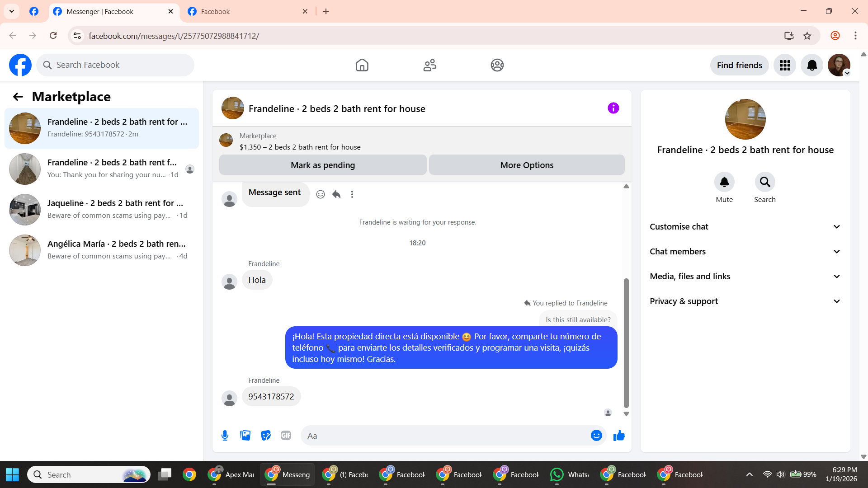
Task: React to Message sent bubble
Action: coord(321,194)
